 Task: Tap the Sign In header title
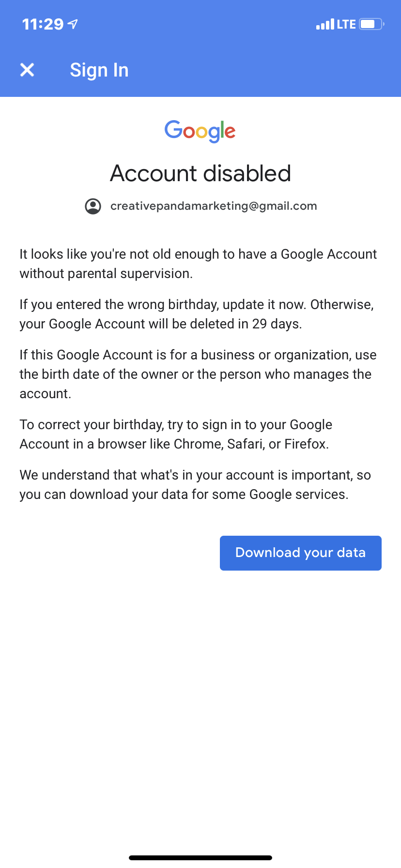99,70
